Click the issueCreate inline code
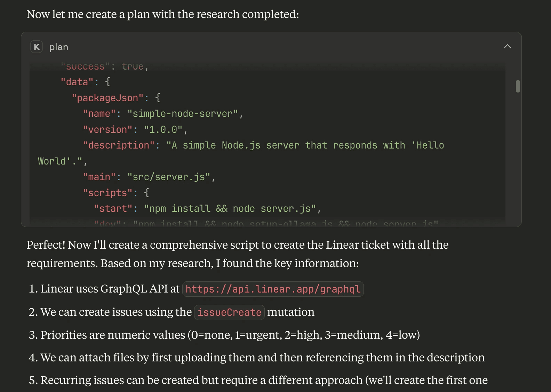This screenshot has height=392, width=551. pos(229,312)
